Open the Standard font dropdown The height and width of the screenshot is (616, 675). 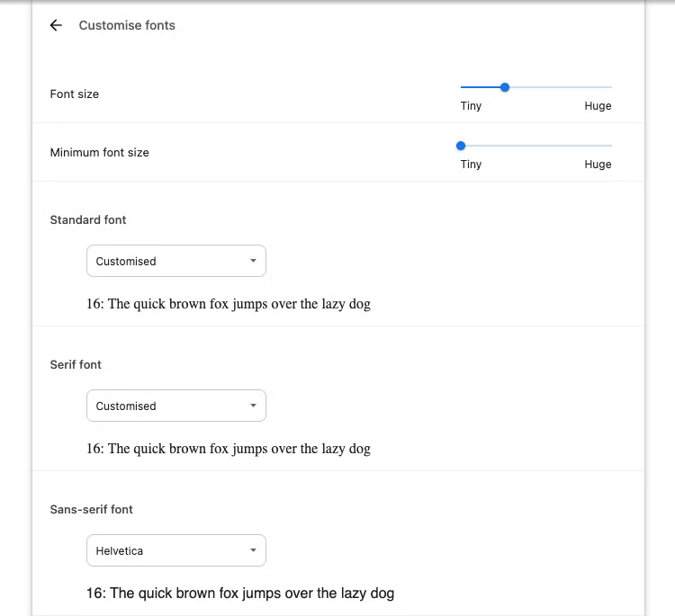tap(176, 261)
